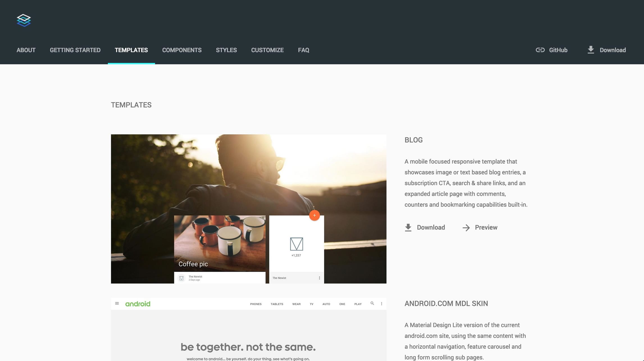
Task: Click the MDL stacked layers logo icon
Action: [24, 20]
